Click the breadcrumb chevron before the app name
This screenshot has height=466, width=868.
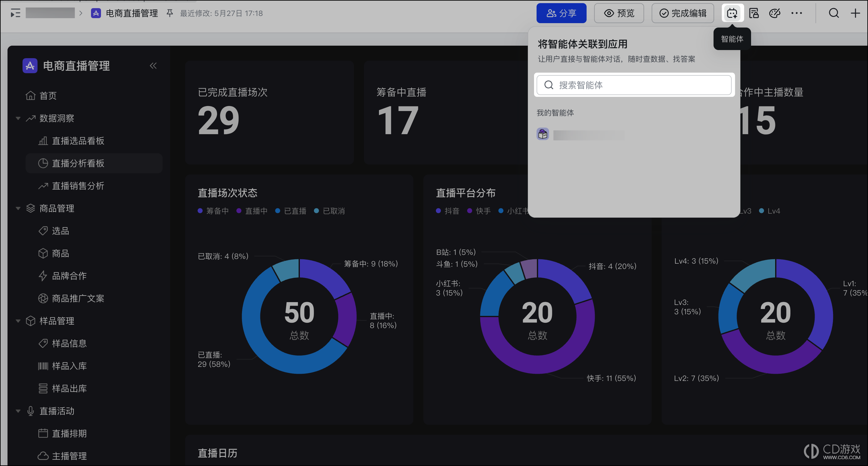pyautogui.click(x=81, y=13)
